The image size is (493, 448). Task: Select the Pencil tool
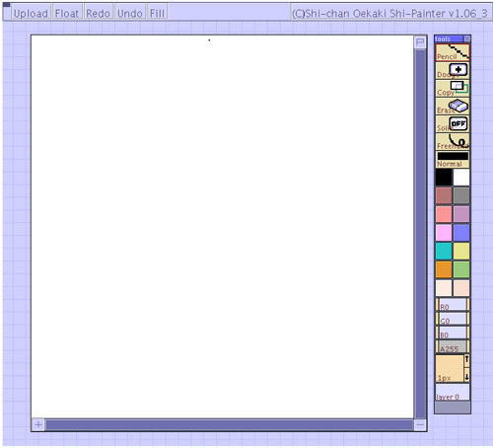[x=453, y=52]
